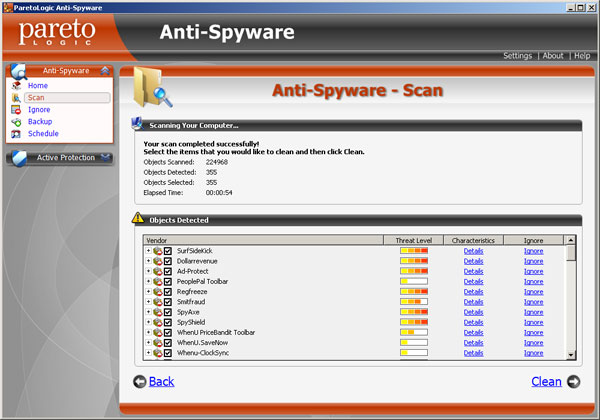This screenshot has width=600, height=420.
Task: Uncheck the Regfreeze checkbox
Action: [168, 291]
